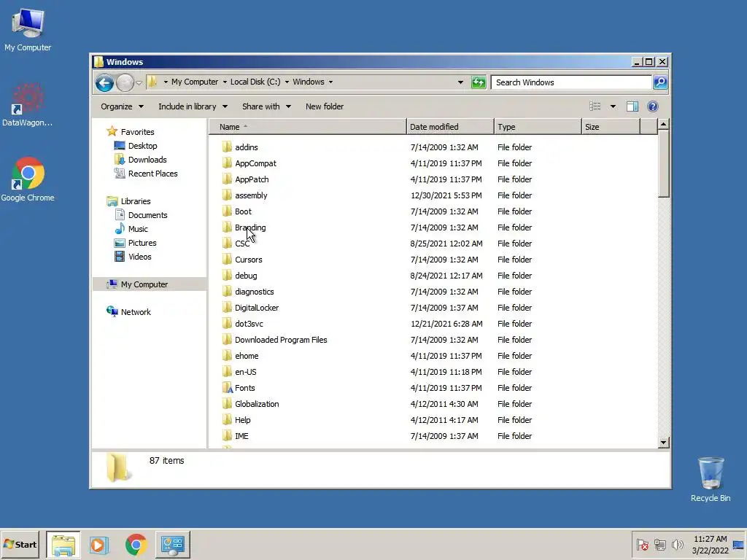Select the Music library

(x=138, y=228)
